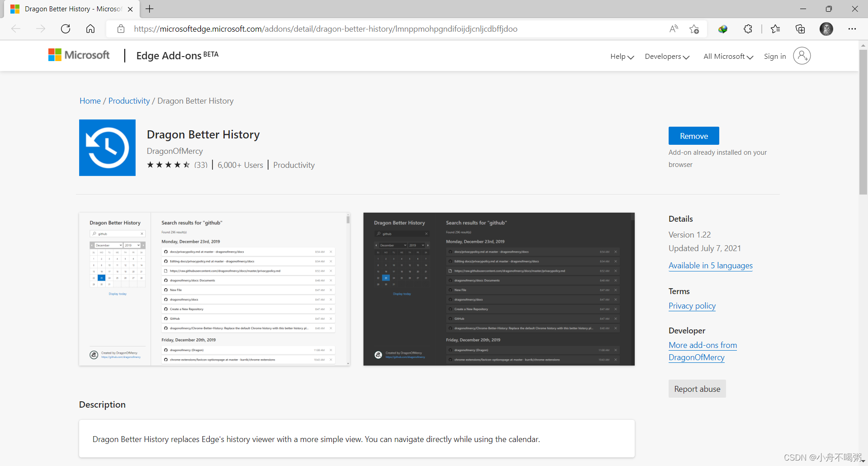Click the (33) reviews count
868x466 pixels.
[201, 165]
